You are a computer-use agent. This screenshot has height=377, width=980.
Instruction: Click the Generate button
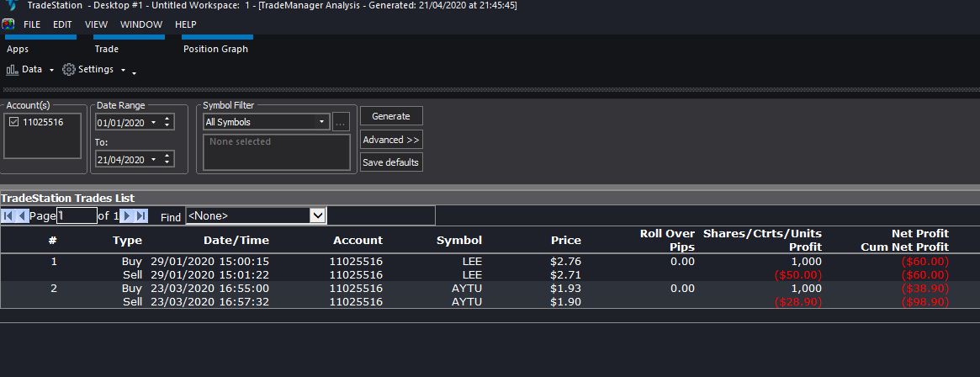tap(391, 116)
